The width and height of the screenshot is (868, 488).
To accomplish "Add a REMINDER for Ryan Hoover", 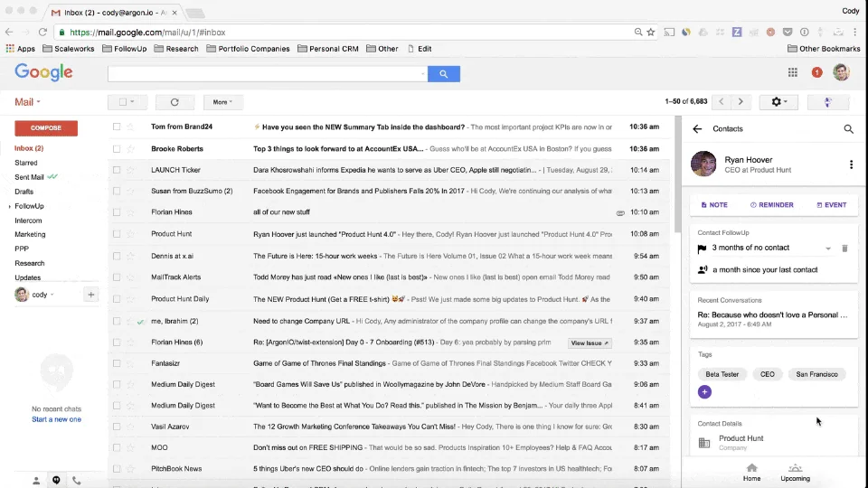I will click(771, 205).
